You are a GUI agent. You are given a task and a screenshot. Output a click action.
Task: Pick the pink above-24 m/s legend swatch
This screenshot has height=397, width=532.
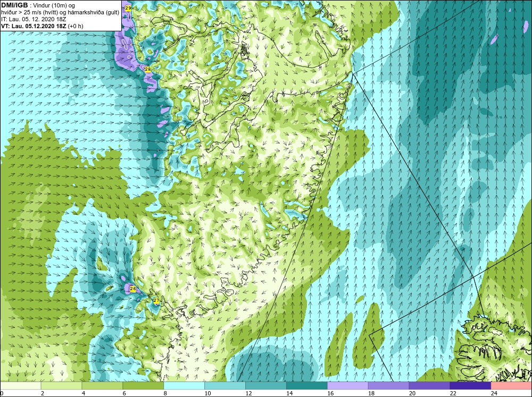(x=511, y=386)
